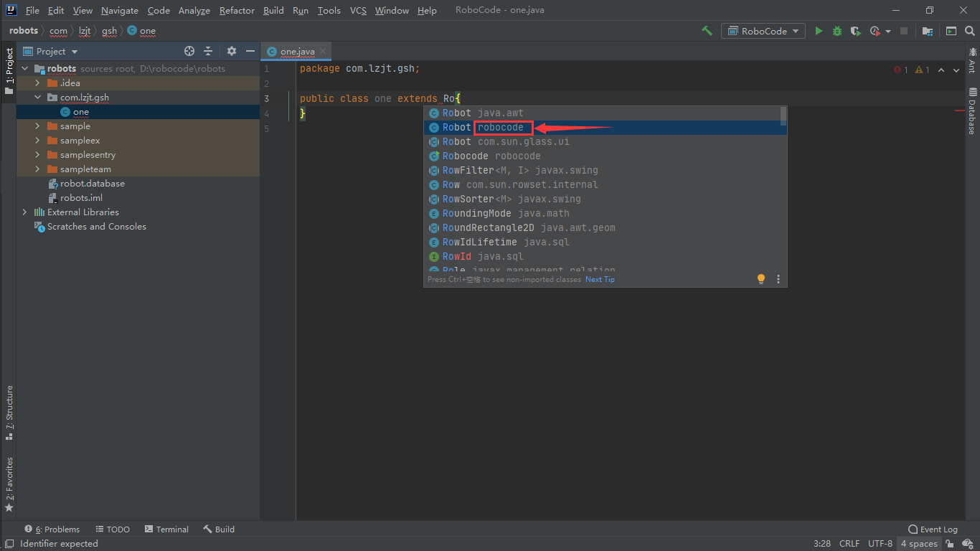
Task: Run RoboCode with Coverage shield icon
Action: click(x=855, y=31)
